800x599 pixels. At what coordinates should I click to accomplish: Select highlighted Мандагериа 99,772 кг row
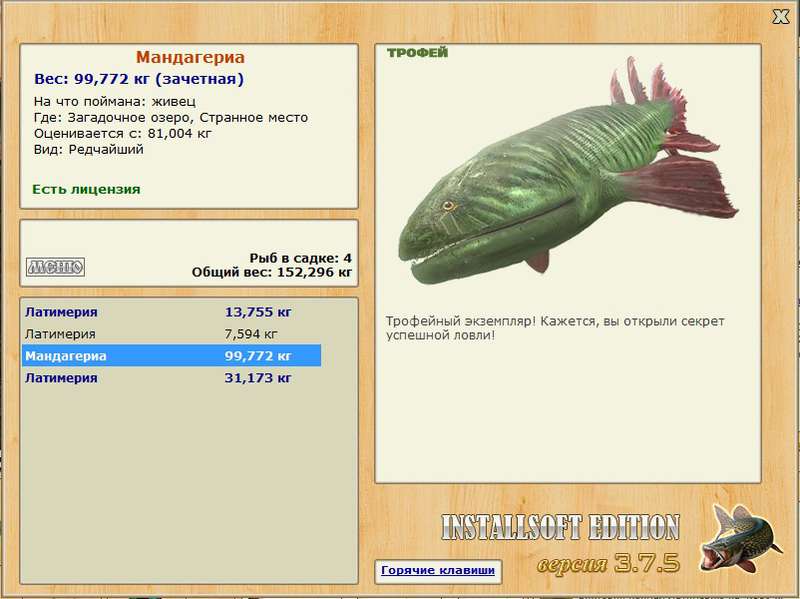(171, 356)
